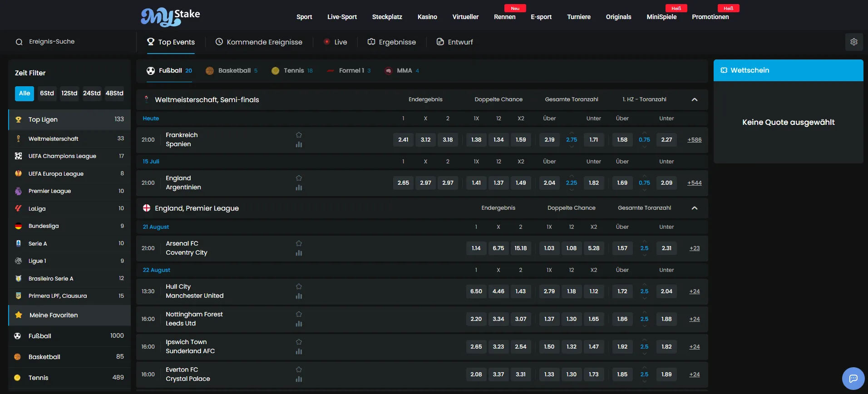
Task: Select the Bundesliga flag icon
Action: pos(18,226)
